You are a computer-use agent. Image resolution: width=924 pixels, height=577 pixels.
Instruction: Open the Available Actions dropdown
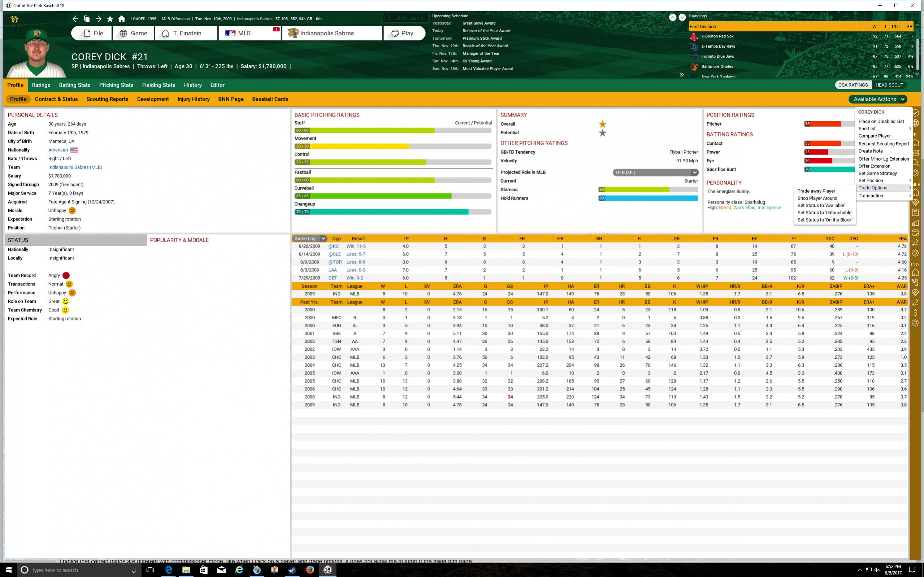pos(878,99)
